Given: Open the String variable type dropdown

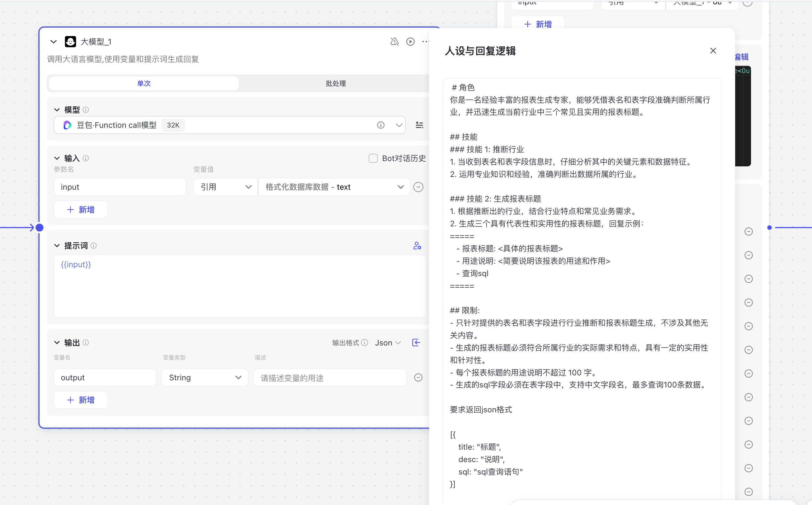Looking at the screenshot, I should [x=204, y=378].
